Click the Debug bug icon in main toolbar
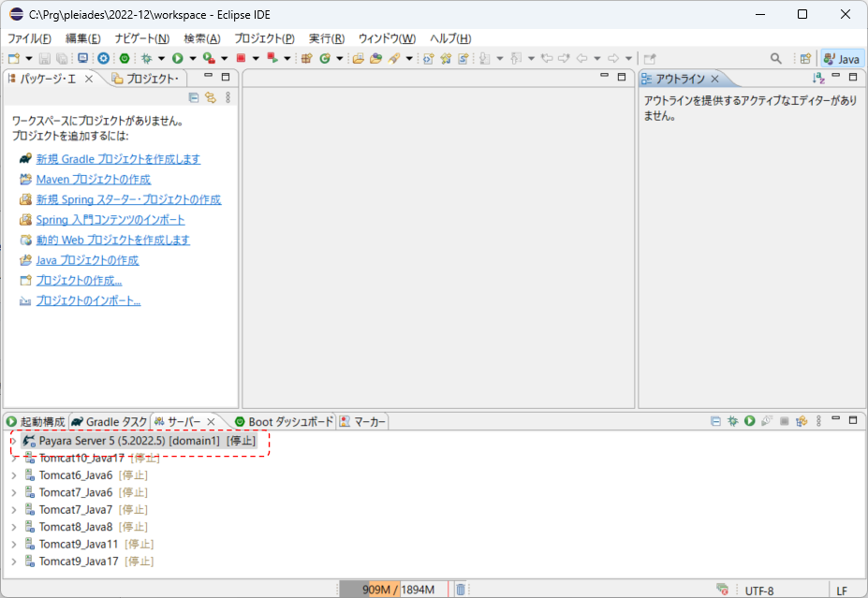 [147, 58]
